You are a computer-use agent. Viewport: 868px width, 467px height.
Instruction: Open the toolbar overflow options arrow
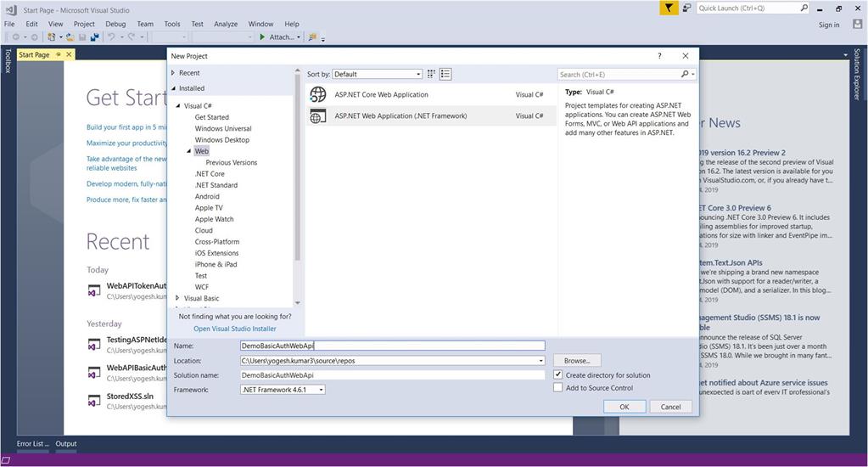coord(322,39)
